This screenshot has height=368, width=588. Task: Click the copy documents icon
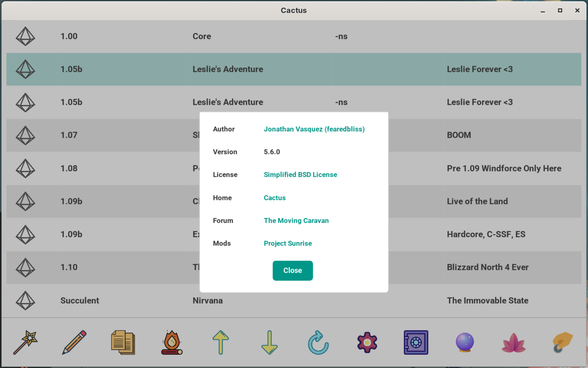tap(123, 342)
